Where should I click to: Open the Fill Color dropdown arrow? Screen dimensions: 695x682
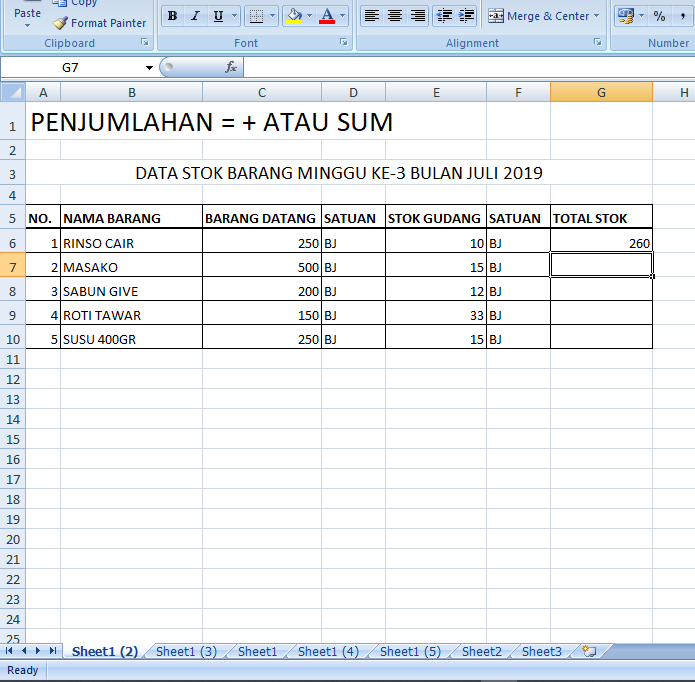(x=309, y=16)
